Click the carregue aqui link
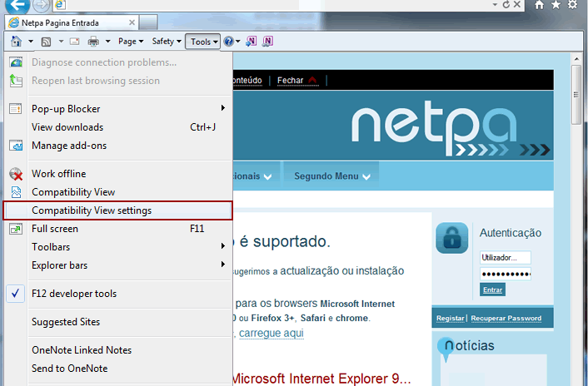This screenshot has height=386, width=588. [x=272, y=334]
